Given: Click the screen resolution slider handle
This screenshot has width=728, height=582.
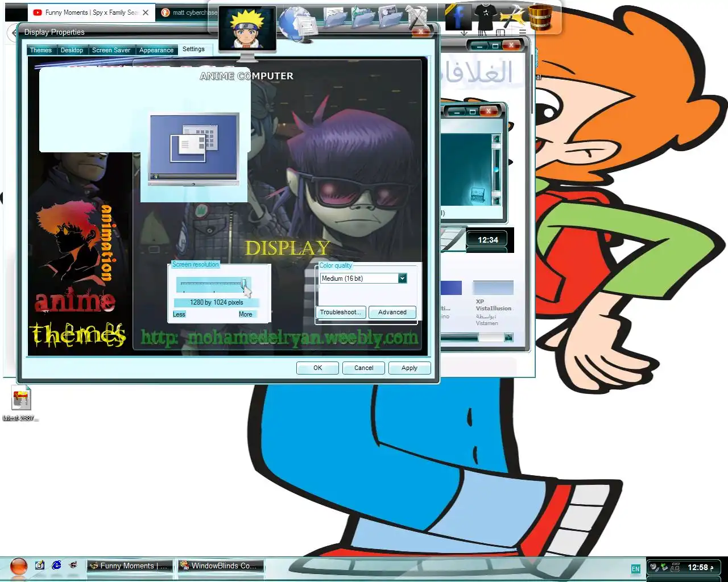Looking at the screenshot, I should (244, 285).
